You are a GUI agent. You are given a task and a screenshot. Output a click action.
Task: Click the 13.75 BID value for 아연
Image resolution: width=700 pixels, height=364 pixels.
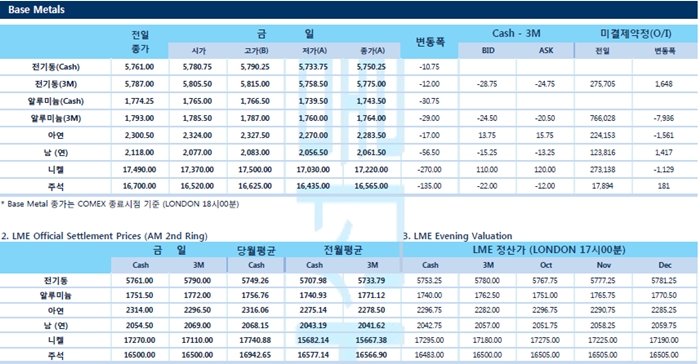487,135
